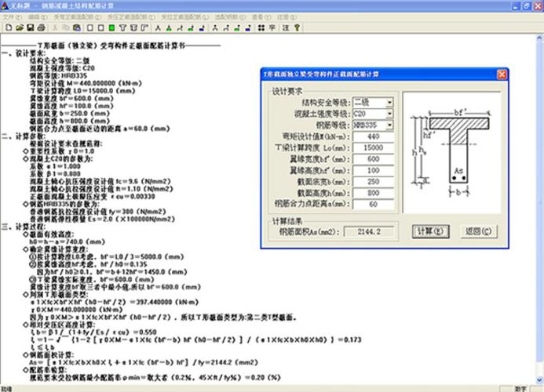Viewport: 544px width, 392px height.
Task: Select the T-shaped section toolbar icon
Action: [122, 27]
